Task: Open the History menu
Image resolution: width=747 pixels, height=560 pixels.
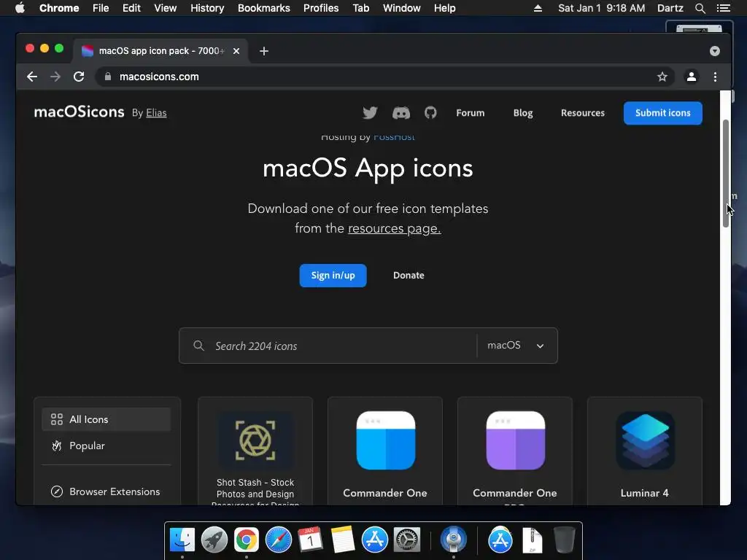Action: pos(207,8)
